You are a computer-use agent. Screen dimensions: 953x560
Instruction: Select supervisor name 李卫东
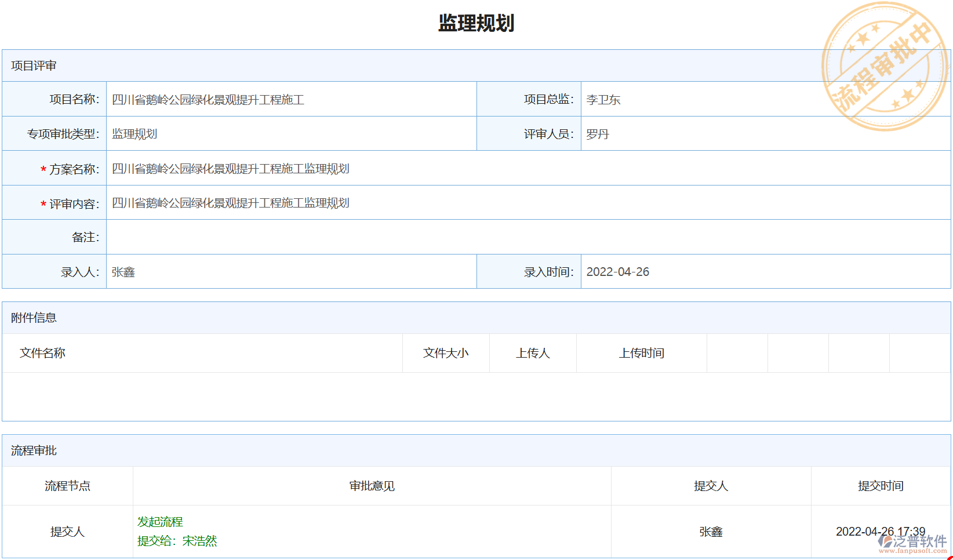[x=603, y=99]
